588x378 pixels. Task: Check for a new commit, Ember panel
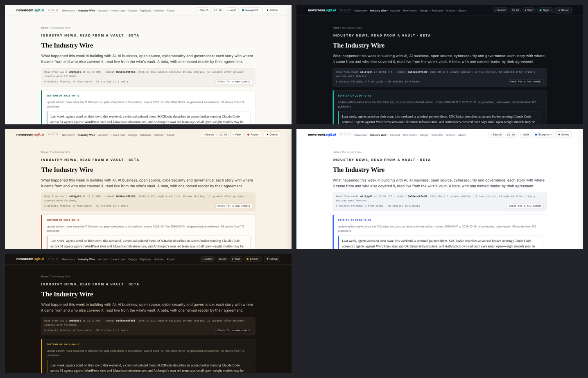[233, 331]
